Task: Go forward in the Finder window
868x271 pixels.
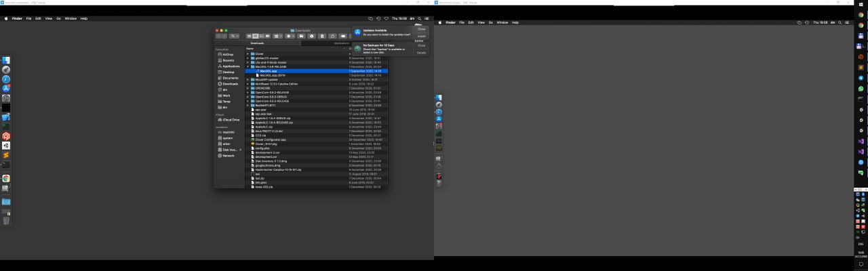Action: pos(224,36)
